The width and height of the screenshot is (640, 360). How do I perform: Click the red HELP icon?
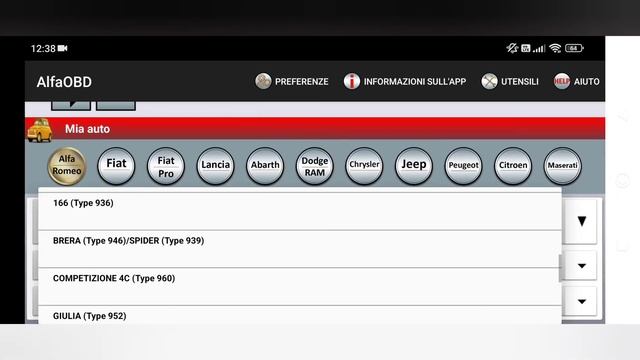(562, 81)
